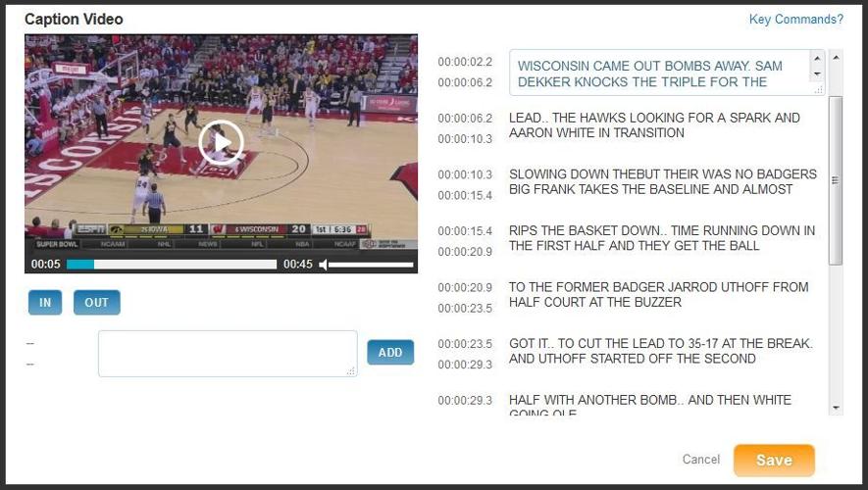Click the ADD caption button
The width and height of the screenshot is (868, 490).
click(x=390, y=352)
